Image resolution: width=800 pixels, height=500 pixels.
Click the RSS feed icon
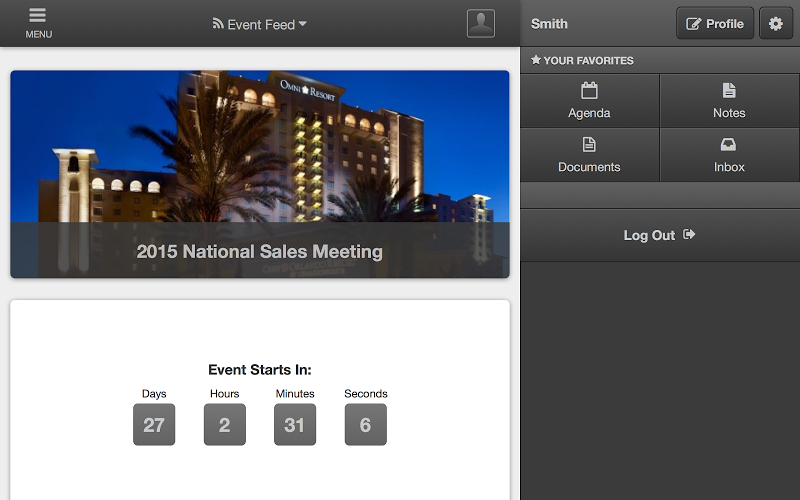coord(218,24)
